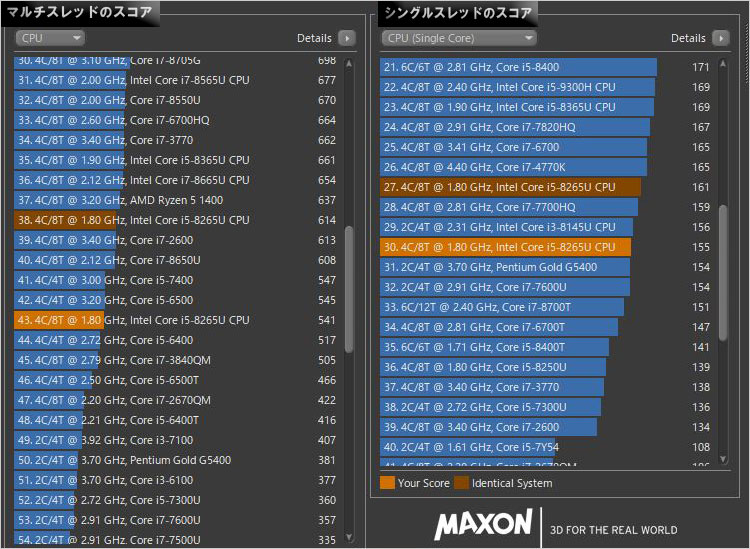Select row 46 Core i5-6500T
750x549 pixels.
pos(175,380)
